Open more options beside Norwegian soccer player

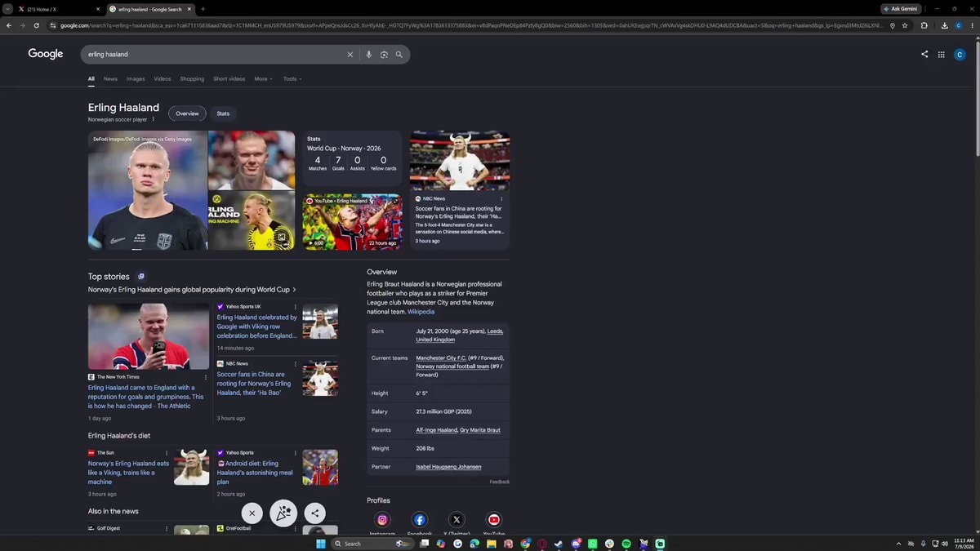click(153, 119)
